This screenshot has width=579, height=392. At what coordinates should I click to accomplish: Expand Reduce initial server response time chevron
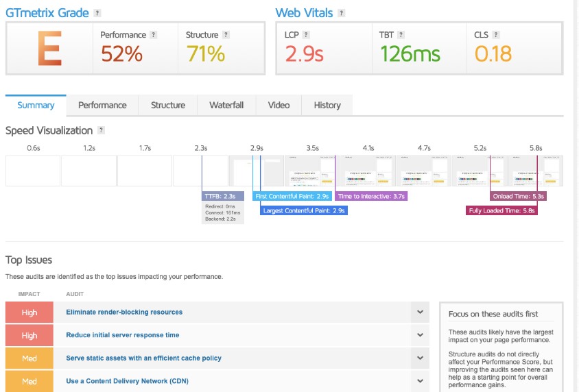click(419, 335)
